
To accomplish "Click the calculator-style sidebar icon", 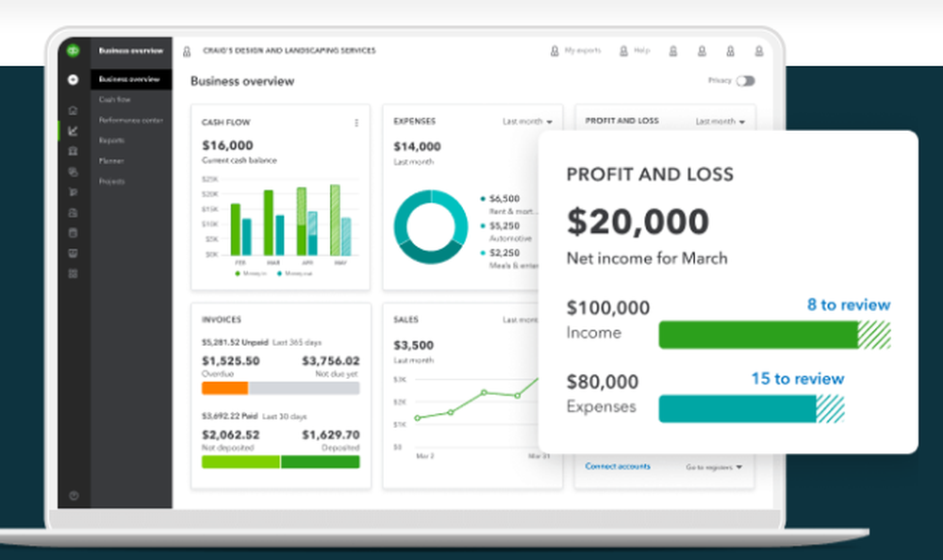I will [73, 233].
